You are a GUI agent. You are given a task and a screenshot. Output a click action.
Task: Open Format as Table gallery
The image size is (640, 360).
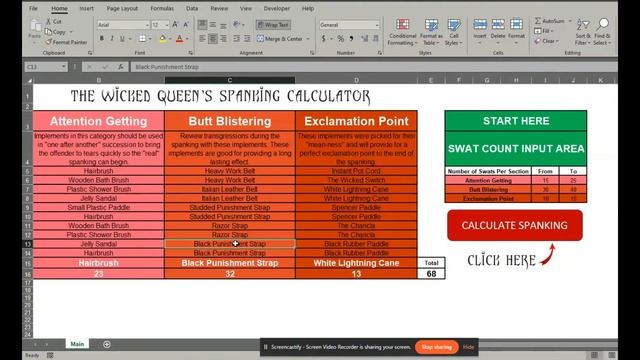pyautogui.click(x=432, y=32)
